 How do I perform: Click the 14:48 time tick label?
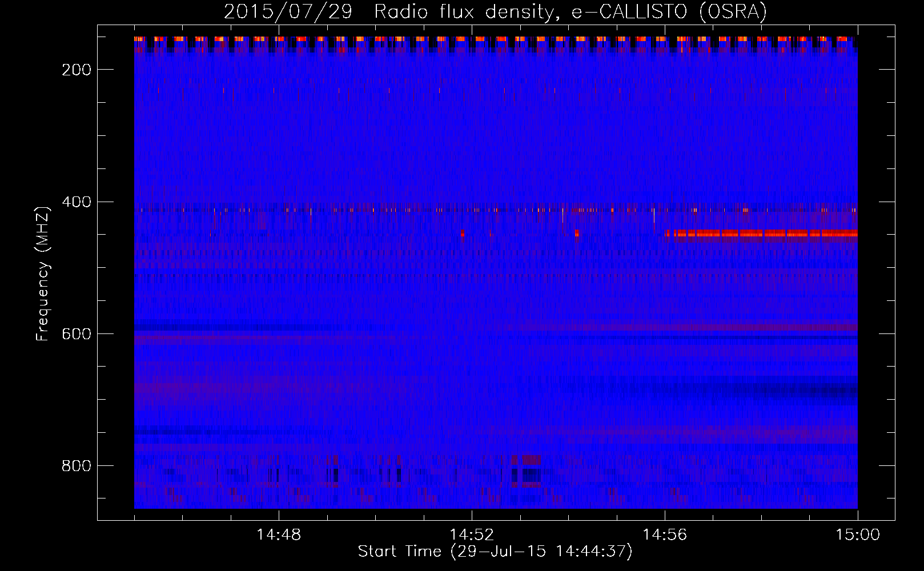point(279,535)
